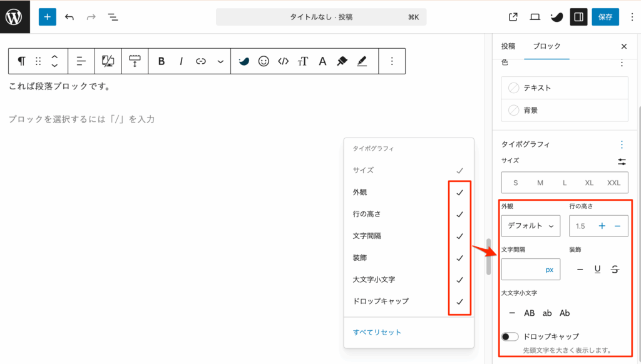Apply italic formatting from the toolbar
The image size is (641, 364).
point(180,61)
